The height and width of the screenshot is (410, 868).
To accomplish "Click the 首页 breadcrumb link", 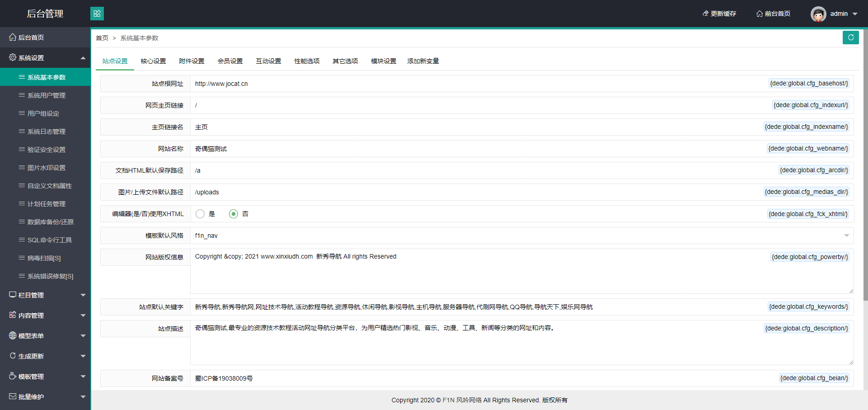I will pyautogui.click(x=102, y=38).
